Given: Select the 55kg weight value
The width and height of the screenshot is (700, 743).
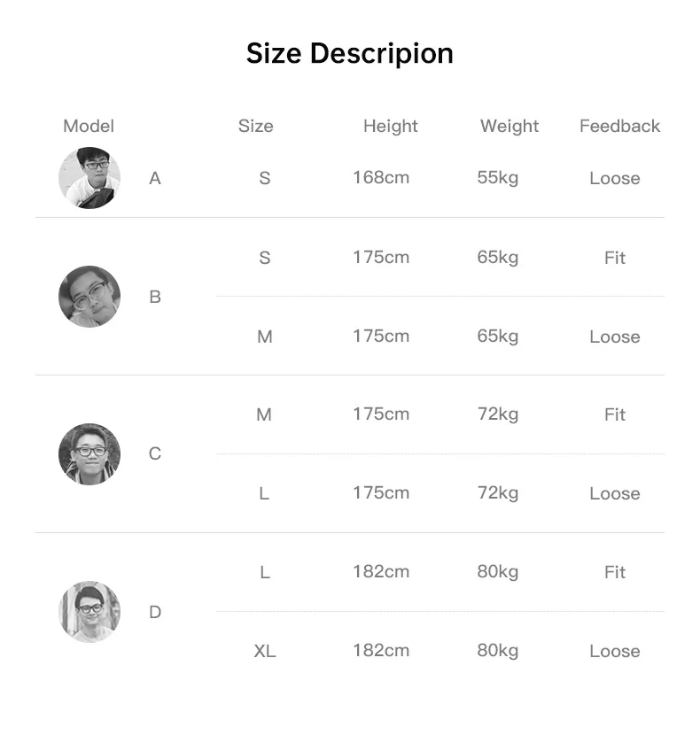Looking at the screenshot, I should (497, 177).
